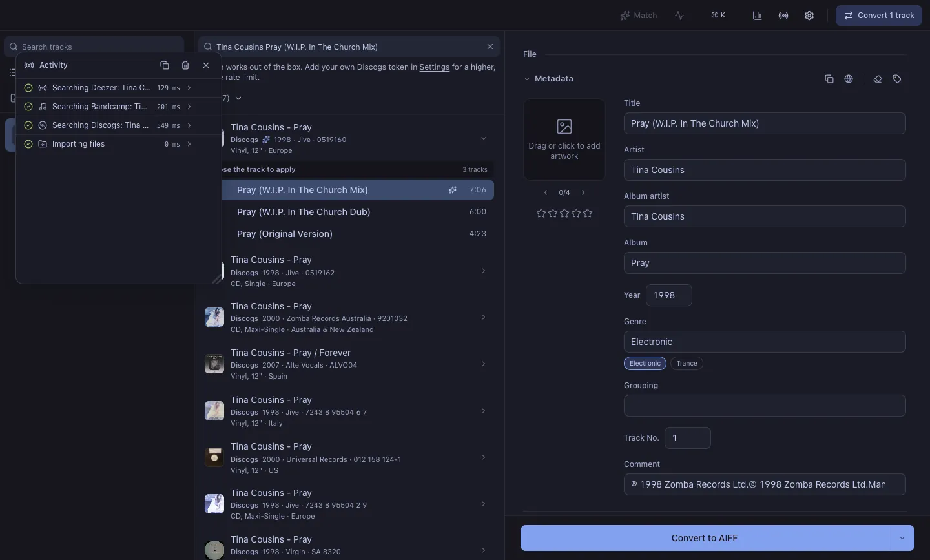Image resolution: width=930 pixels, height=560 pixels.
Task: Click the Match sparkle button in the top bar
Action: tap(638, 16)
